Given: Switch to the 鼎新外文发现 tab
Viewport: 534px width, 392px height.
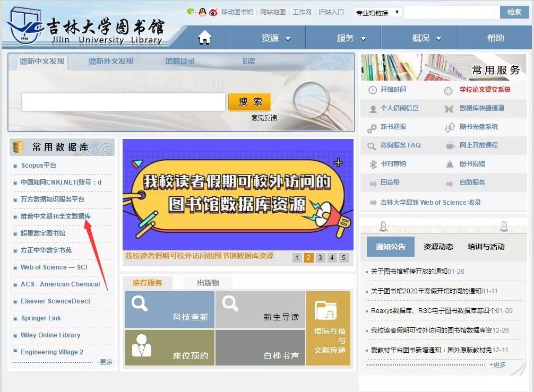Looking at the screenshot, I should (x=111, y=61).
